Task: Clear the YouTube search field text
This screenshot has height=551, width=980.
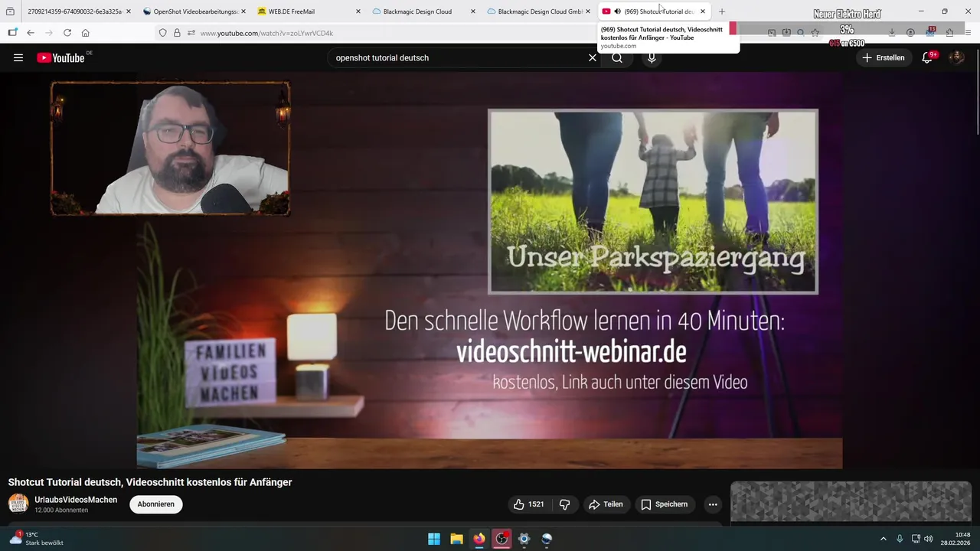Action: [x=592, y=57]
